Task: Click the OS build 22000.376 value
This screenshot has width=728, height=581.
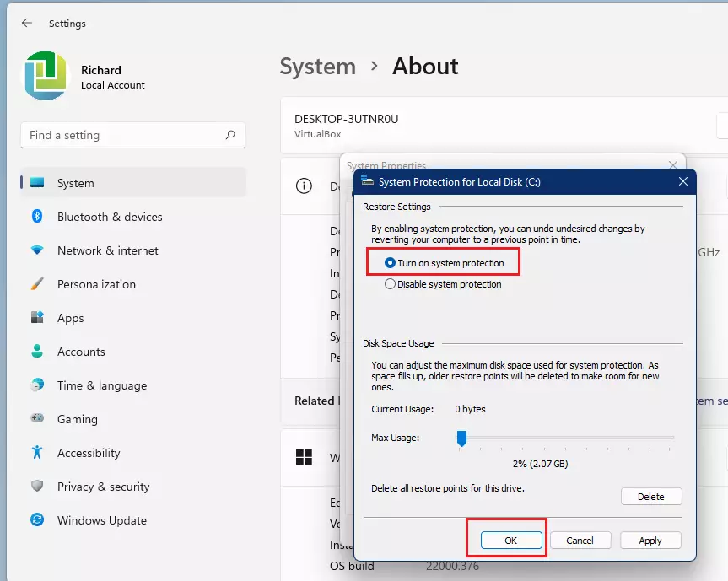Action: (452, 566)
